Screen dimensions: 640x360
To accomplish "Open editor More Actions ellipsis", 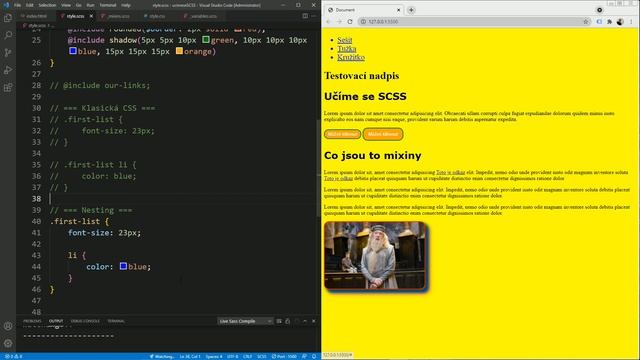I will pos(313,16).
